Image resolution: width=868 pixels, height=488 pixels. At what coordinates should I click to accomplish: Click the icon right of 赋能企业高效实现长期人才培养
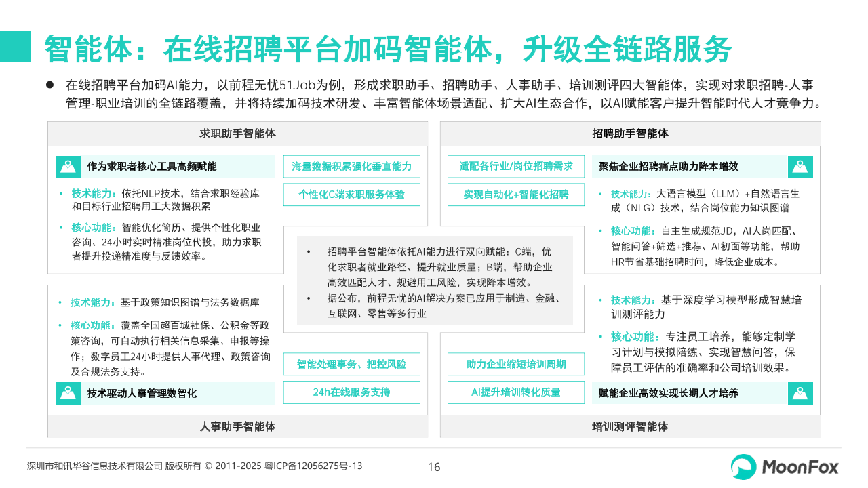click(x=800, y=393)
